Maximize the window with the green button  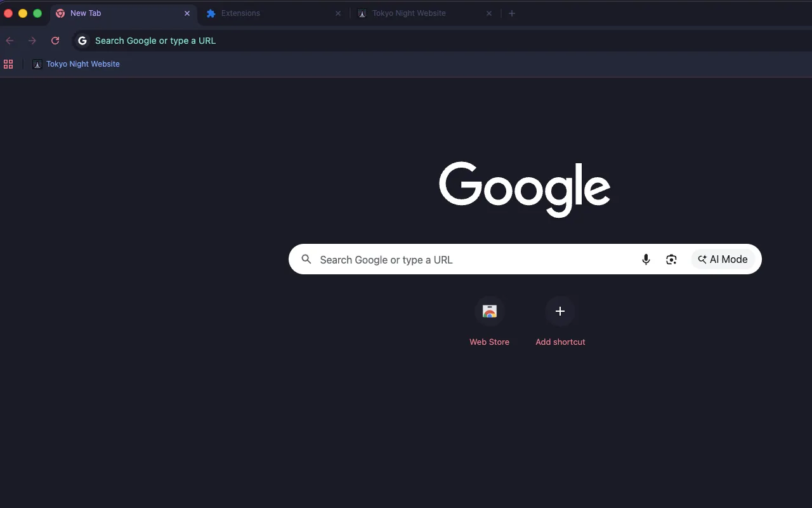[37, 13]
